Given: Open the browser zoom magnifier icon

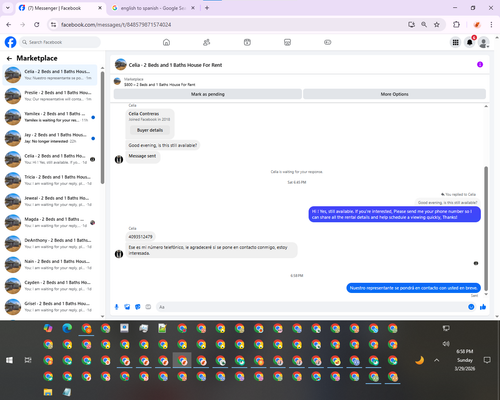Looking at the screenshot, I should [424, 25].
